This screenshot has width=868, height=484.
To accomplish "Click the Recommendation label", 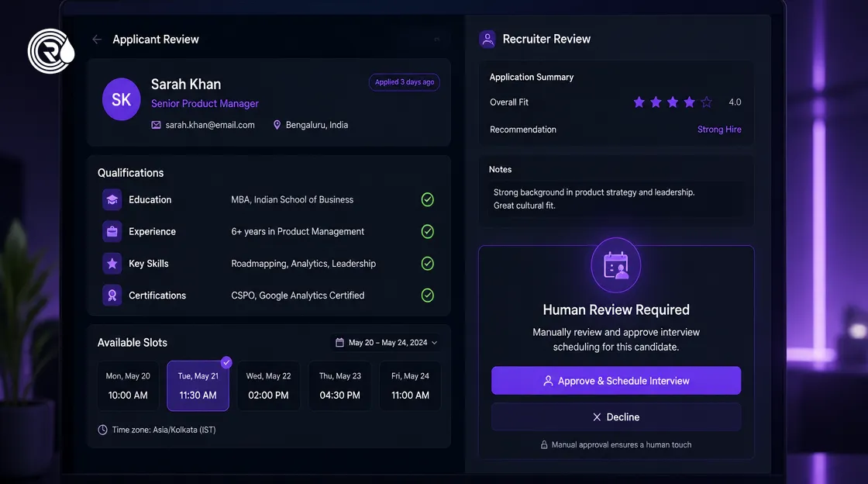I will tap(522, 130).
